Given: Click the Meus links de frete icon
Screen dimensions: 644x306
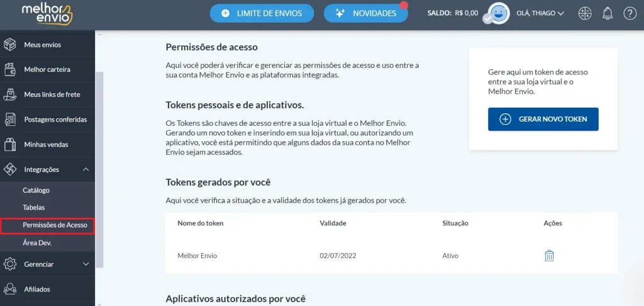Looking at the screenshot, I should [x=9, y=94].
